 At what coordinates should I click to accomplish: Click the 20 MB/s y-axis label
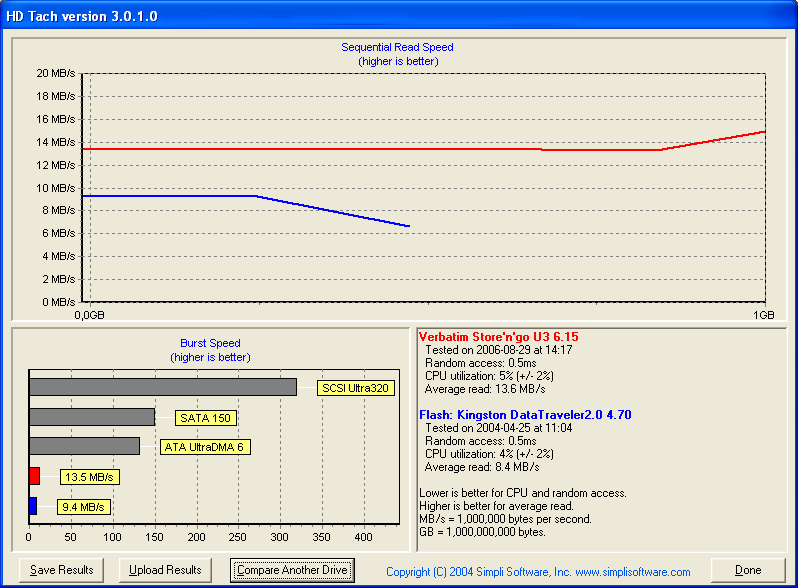click(55, 74)
